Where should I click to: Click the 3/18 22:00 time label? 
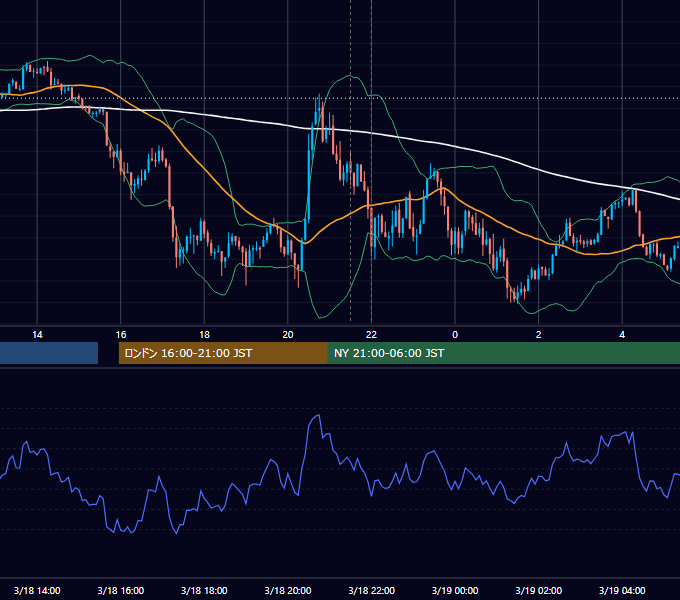371,590
